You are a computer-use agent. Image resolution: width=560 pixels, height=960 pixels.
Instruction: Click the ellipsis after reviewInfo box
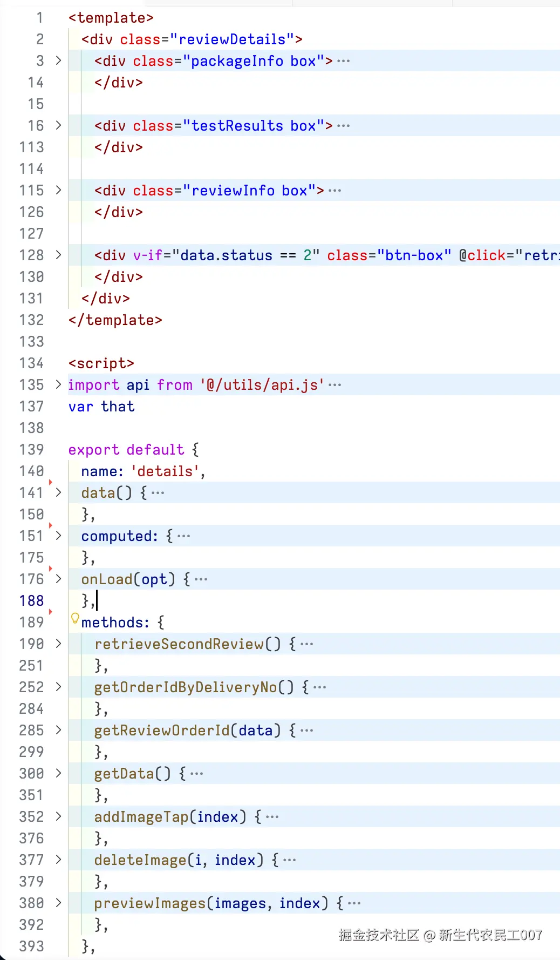tap(334, 191)
